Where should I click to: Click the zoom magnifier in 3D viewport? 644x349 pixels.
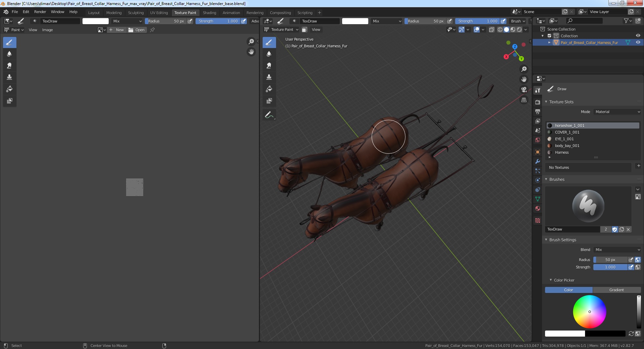point(524,69)
